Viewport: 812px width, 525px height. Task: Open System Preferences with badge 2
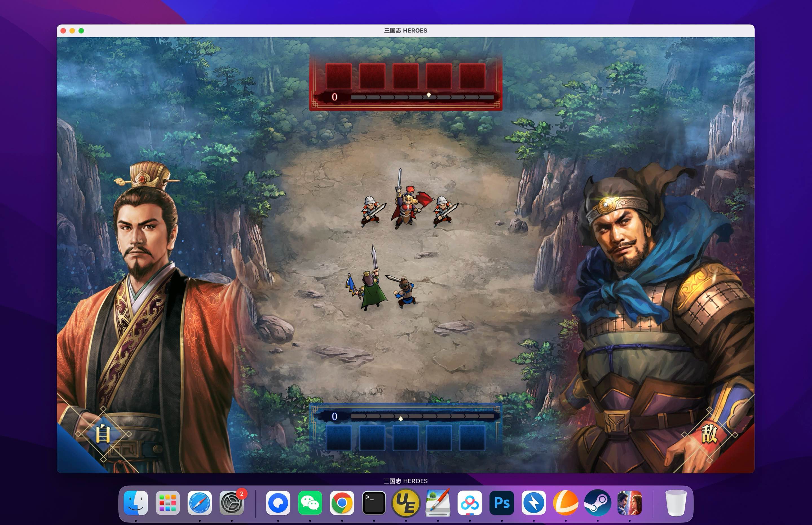[232, 503]
